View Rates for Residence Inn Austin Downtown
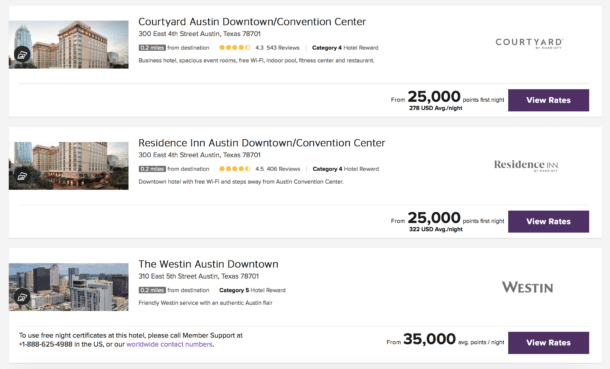Screen dimensions: 610x369 549,222
